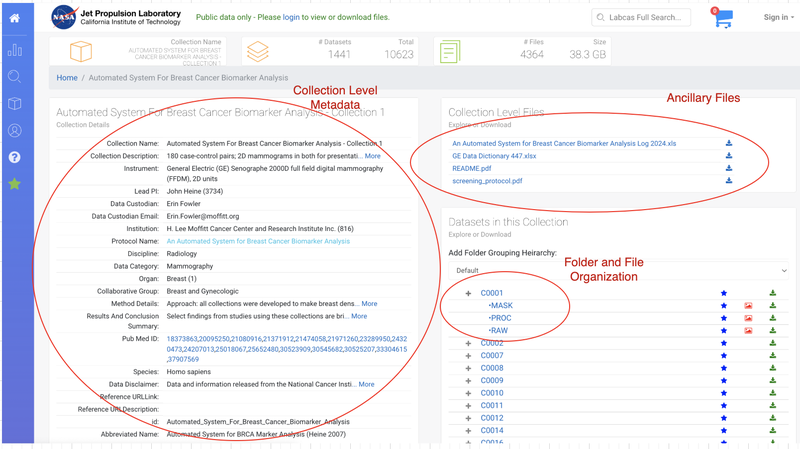Image resolution: width=800 pixels, height=449 pixels.
Task: Toggle the blue star for C0009
Action: pos(724,381)
